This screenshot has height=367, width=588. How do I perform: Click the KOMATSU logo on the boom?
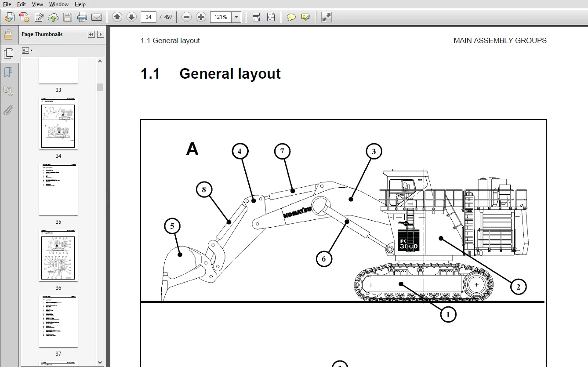pos(298,212)
